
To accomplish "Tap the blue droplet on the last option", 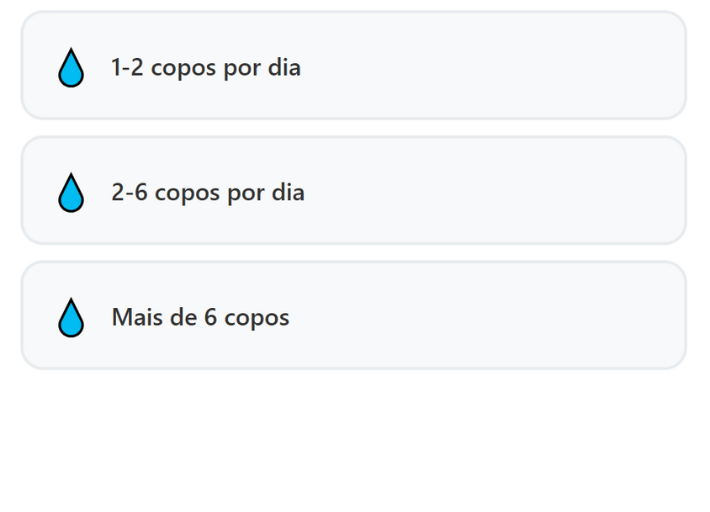I will coord(70,318).
